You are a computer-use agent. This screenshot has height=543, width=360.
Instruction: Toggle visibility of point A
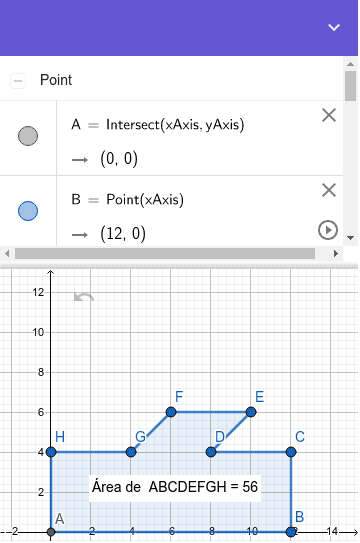pos(28,136)
